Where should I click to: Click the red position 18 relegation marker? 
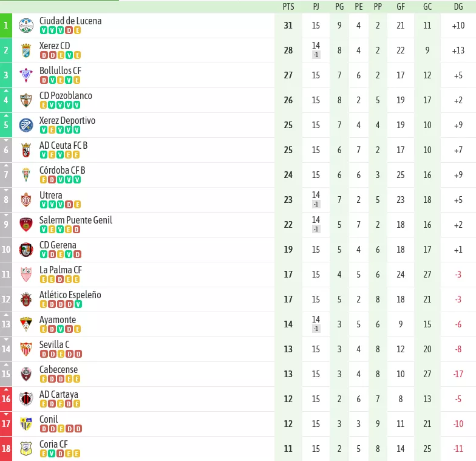(x=6, y=449)
